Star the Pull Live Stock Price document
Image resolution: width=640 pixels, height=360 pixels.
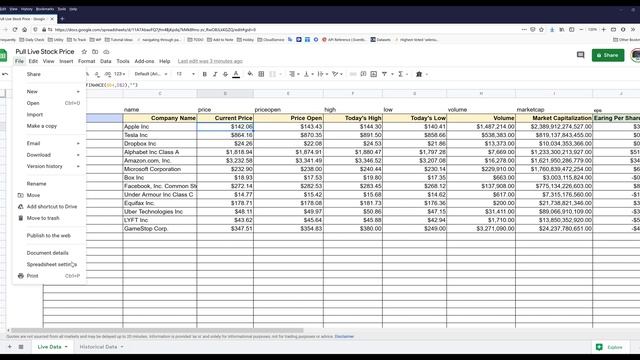[84, 52]
